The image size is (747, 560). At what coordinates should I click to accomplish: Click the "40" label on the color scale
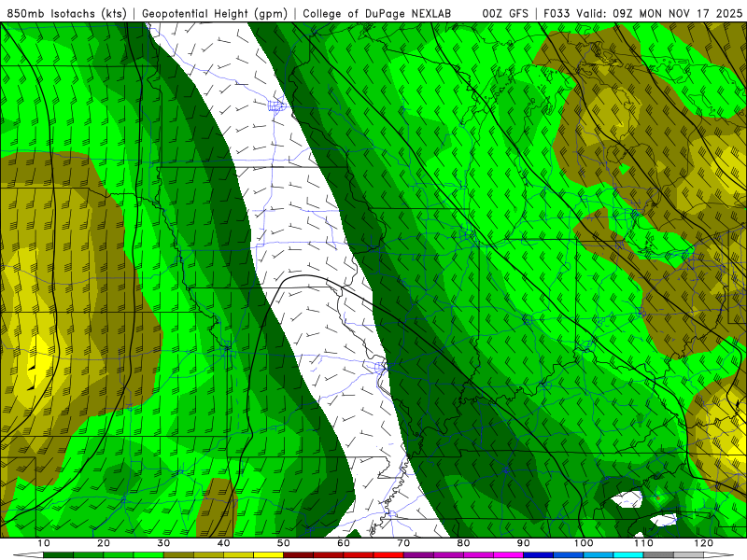click(x=223, y=543)
